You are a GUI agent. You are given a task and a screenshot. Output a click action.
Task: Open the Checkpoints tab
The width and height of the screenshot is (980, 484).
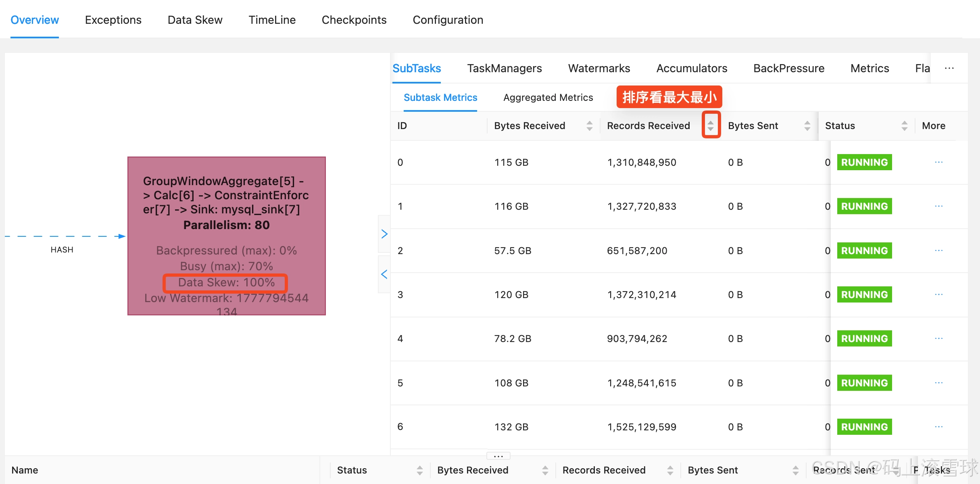[x=354, y=20]
